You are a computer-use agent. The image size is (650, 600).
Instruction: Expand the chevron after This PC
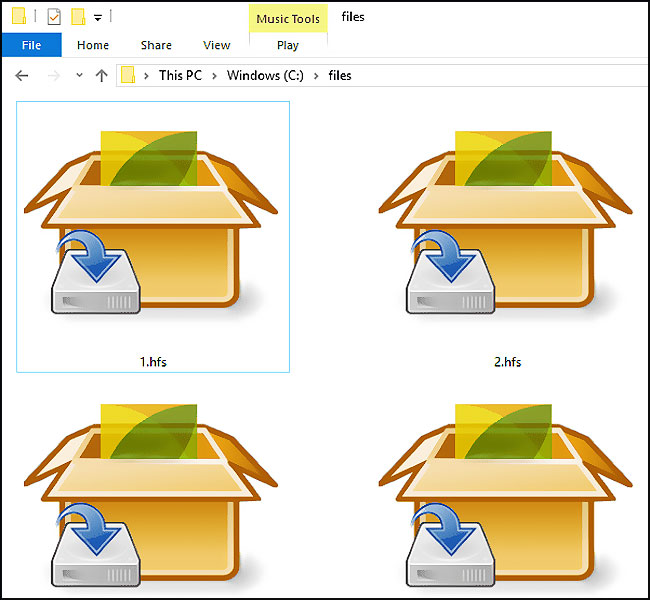(x=214, y=75)
